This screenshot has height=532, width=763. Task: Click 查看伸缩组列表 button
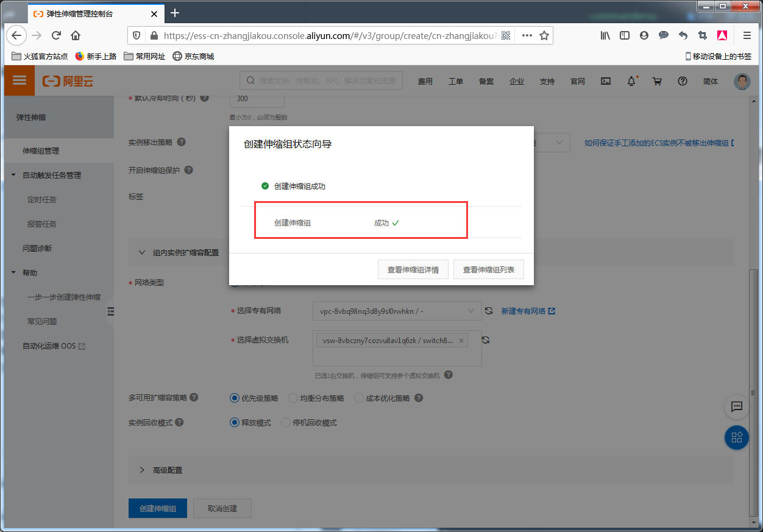(488, 269)
